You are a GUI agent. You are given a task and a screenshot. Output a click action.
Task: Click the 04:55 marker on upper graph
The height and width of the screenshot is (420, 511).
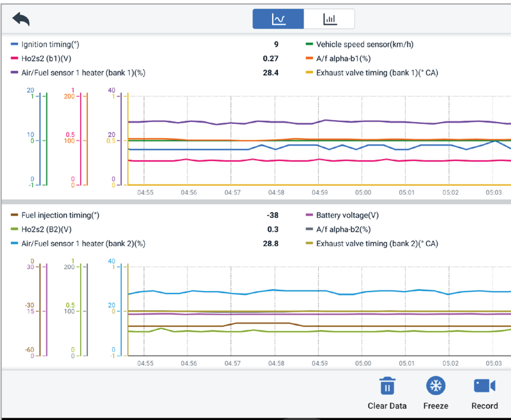145,193
